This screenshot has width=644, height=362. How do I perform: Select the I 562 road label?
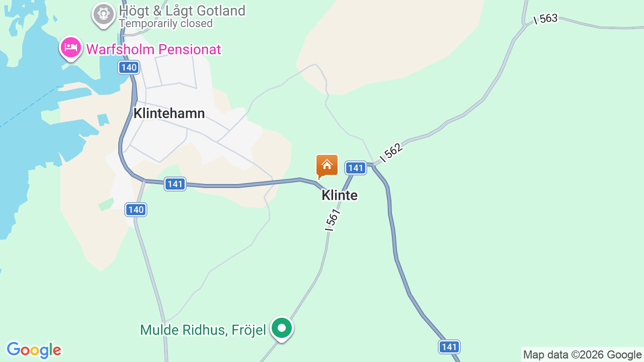[x=391, y=153]
